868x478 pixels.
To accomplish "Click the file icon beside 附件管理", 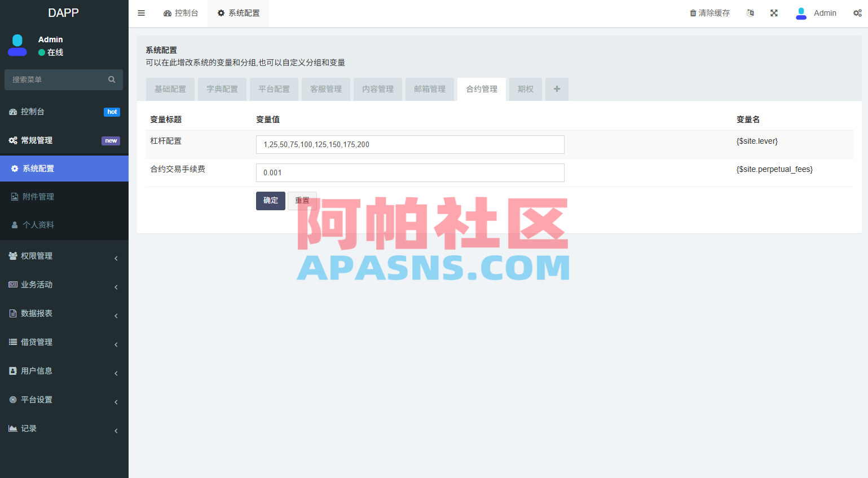I will point(15,197).
